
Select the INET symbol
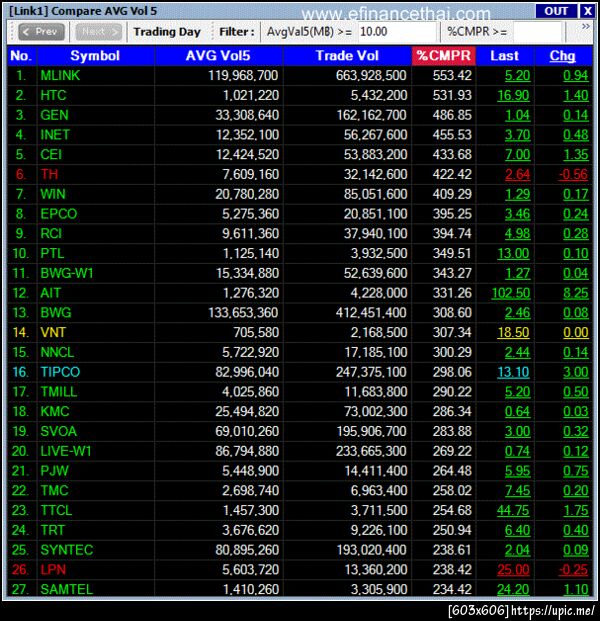tap(55, 135)
